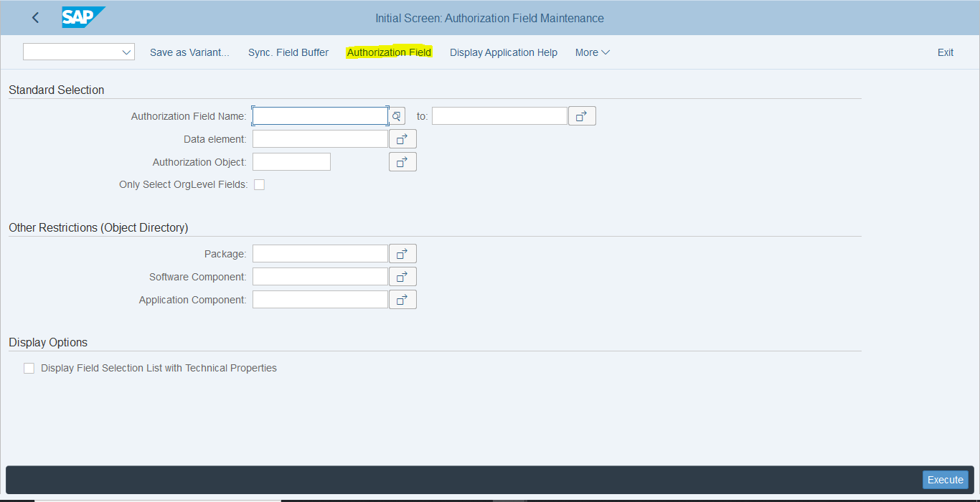The image size is (980, 502).
Task: Open multiple selection for Package
Action: coord(402,253)
